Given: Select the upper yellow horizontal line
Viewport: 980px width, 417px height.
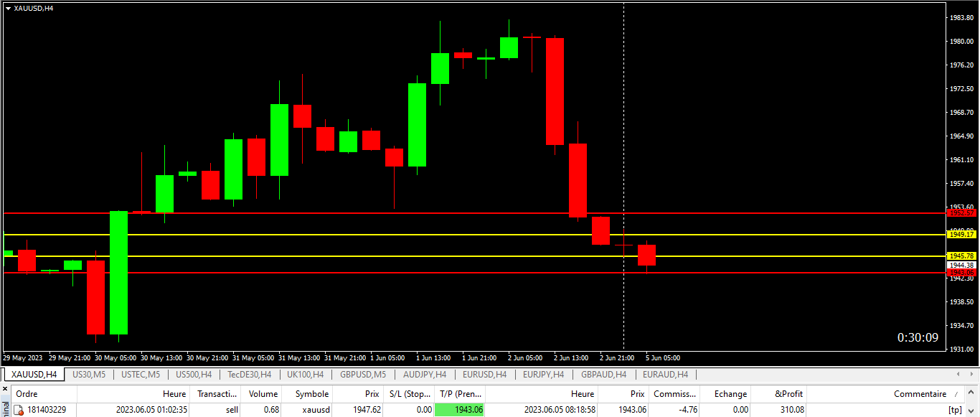Looking at the screenshot, I should click(x=430, y=235).
